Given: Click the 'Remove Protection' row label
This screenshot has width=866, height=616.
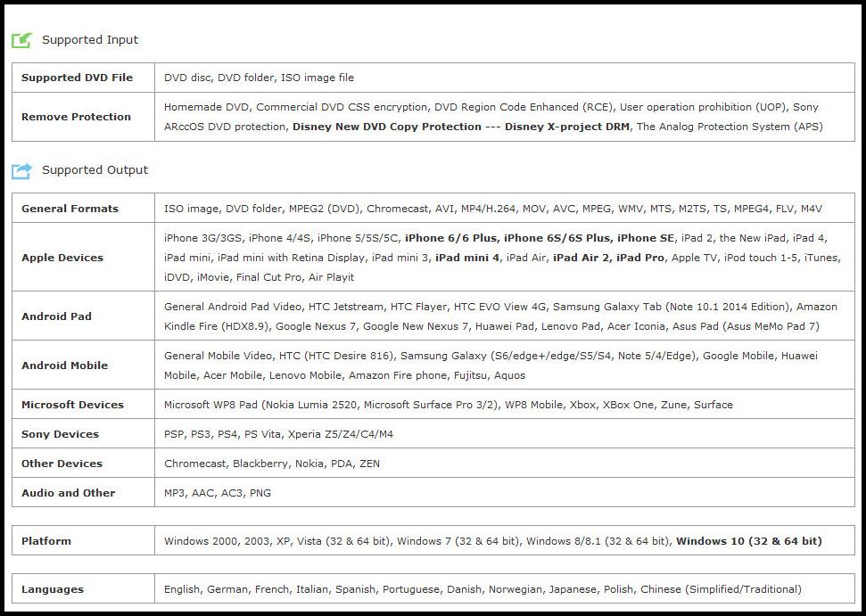Looking at the screenshot, I should [x=76, y=117].
